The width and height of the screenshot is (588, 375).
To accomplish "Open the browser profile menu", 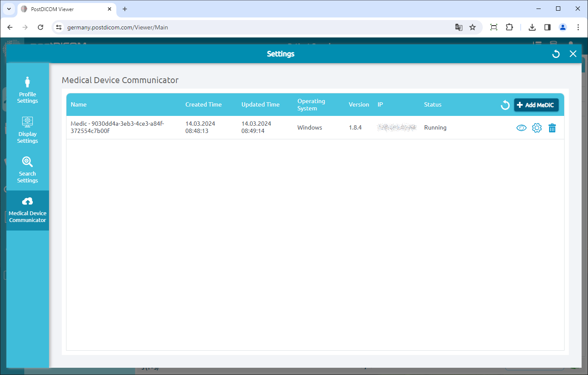I will click(x=562, y=27).
